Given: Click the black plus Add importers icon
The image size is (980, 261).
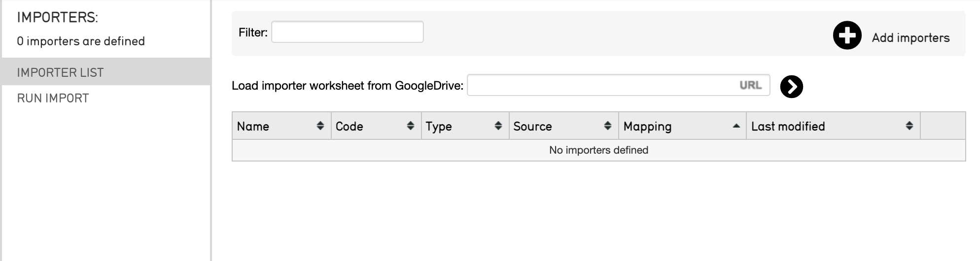Looking at the screenshot, I should 847,35.
